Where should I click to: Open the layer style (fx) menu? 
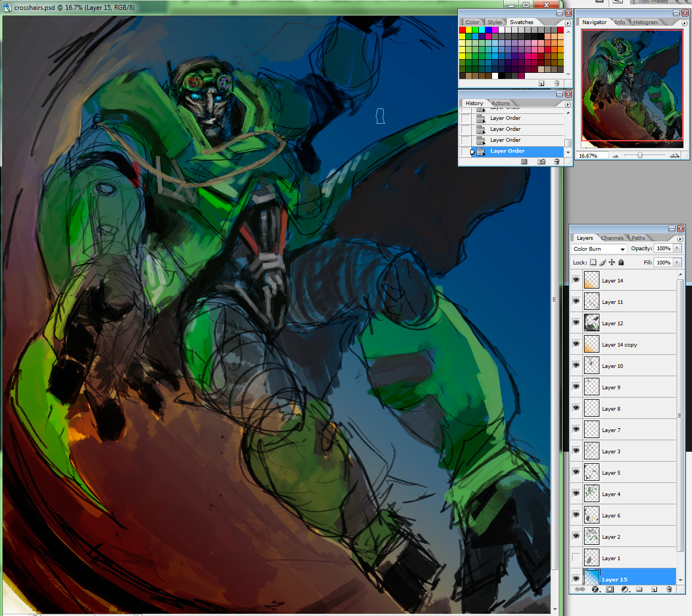pyautogui.click(x=595, y=589)
